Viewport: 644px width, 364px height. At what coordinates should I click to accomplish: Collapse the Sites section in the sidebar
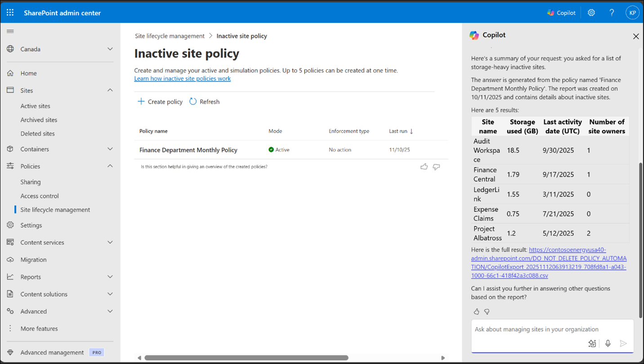pos(110,90)
